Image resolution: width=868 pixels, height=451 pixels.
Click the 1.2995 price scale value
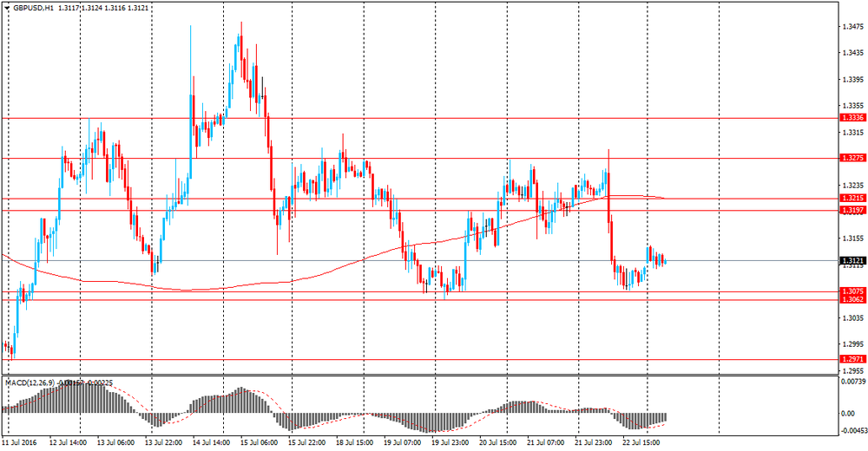pos(852,344)
